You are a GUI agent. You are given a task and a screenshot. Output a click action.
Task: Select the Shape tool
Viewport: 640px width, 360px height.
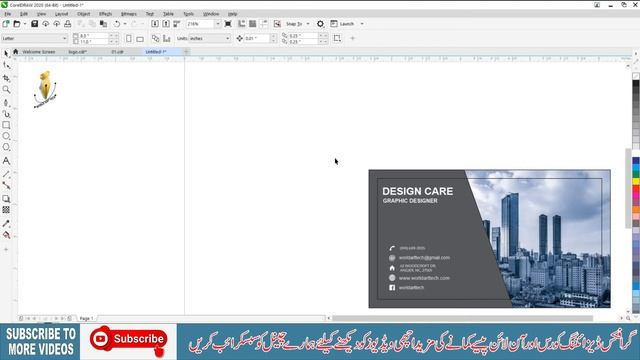tap(6, 66)
